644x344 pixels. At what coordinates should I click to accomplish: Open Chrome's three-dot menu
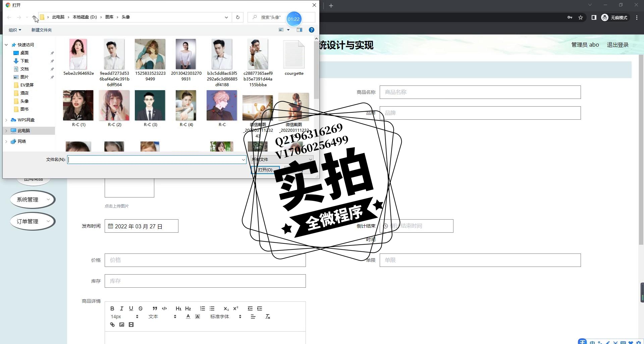click(x=637, y=17)
